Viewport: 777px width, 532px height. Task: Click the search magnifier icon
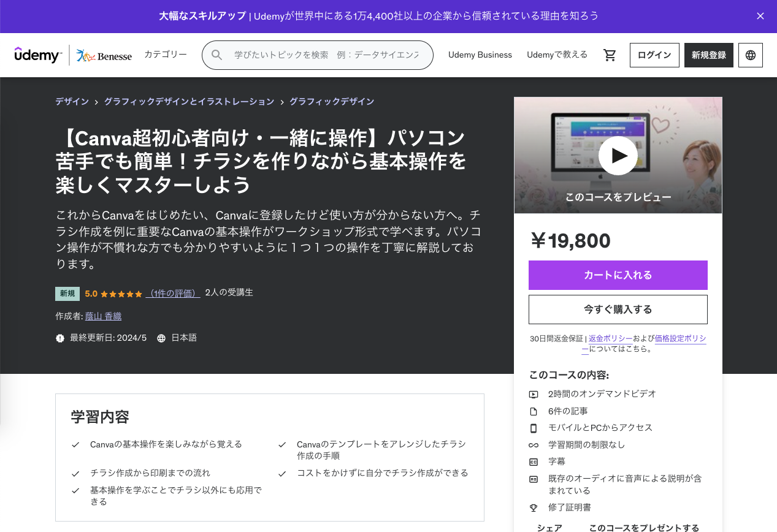pyautogui.click(x=216, y=55)
